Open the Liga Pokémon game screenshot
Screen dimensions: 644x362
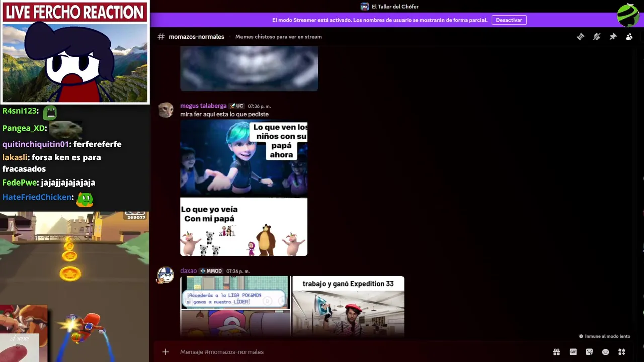(235, 306)
